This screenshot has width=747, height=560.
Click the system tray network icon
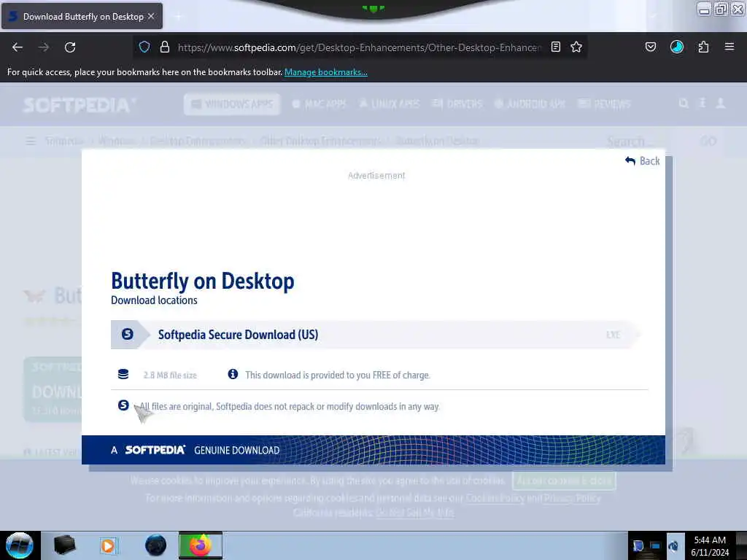tap(656, 546)
